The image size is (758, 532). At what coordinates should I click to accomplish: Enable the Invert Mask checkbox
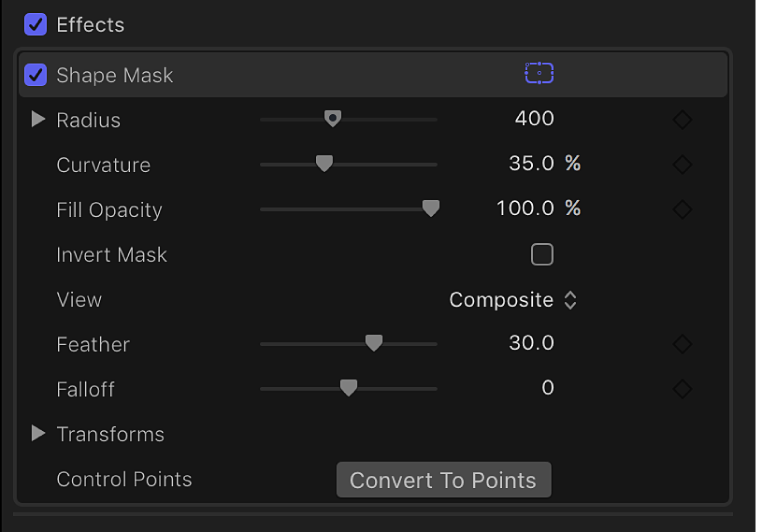coord(542,255)
